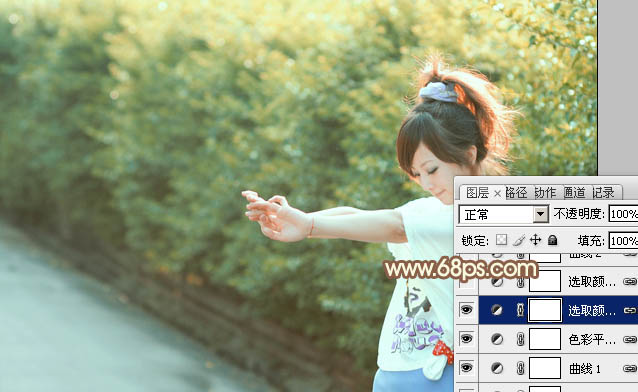Click the 不透明度 scrubby label
This screenshot has height=392, width=638.
click(579, 214)
